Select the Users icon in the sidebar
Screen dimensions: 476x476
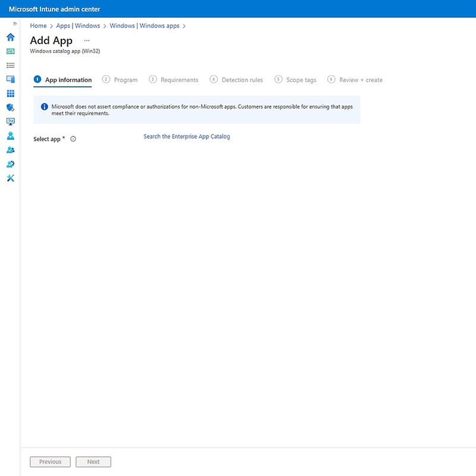(x=10, y=136)
